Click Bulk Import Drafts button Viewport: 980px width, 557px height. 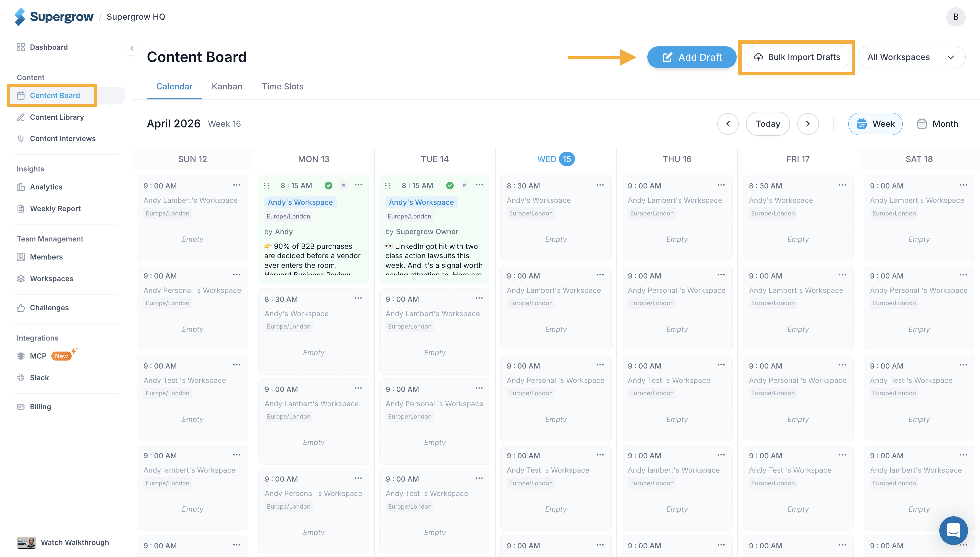tap(797, 57)
